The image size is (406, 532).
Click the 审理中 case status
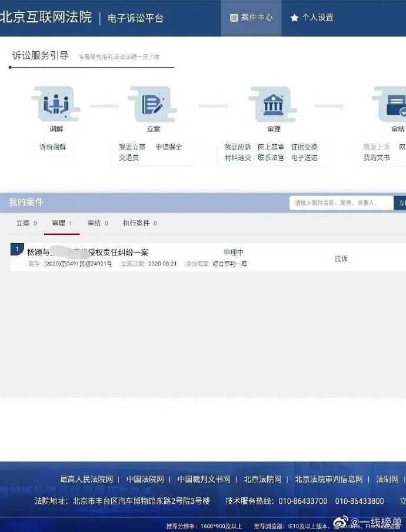234,252
